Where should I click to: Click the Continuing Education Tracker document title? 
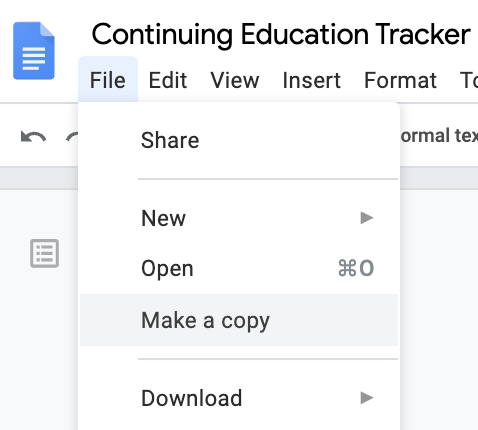(281, 34)
